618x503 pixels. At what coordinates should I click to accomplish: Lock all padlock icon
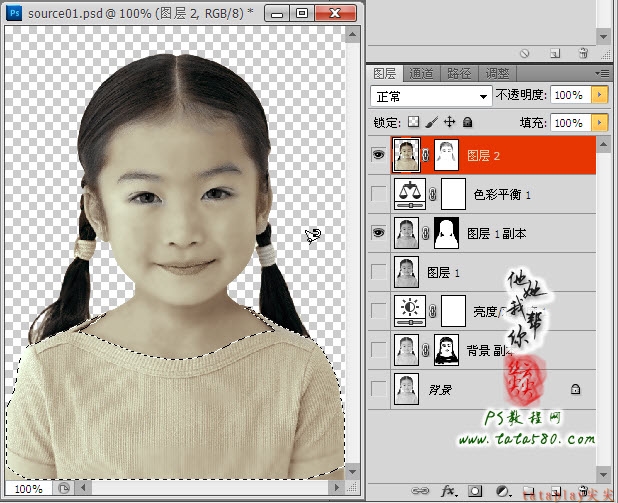(467, 122)
